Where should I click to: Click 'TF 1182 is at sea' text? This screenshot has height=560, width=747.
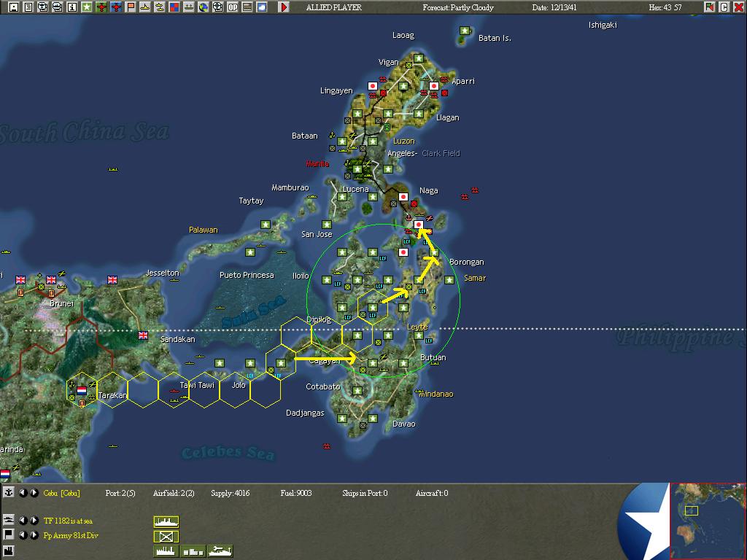click(x=68, y=521)
